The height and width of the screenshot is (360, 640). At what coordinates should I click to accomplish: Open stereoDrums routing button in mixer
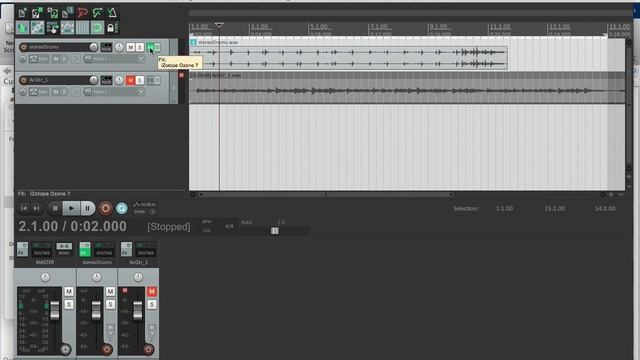tap(104, 249)
